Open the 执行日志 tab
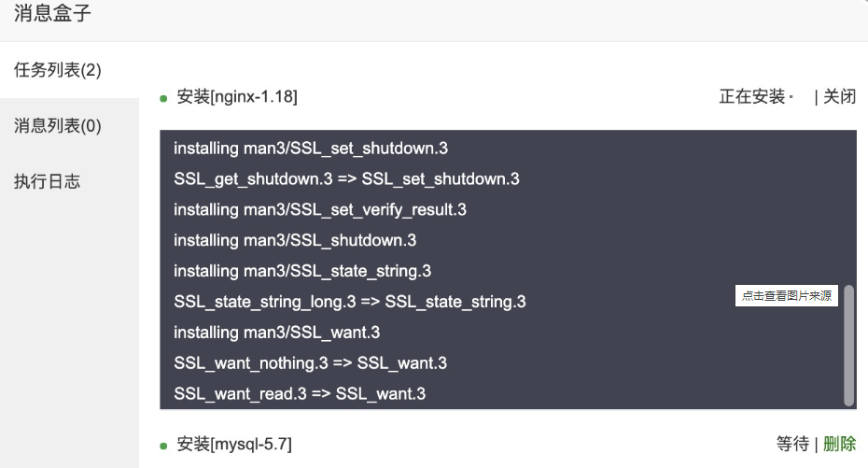Image resolution: width=868 pixels, height=468 pixels. [47, 181]
